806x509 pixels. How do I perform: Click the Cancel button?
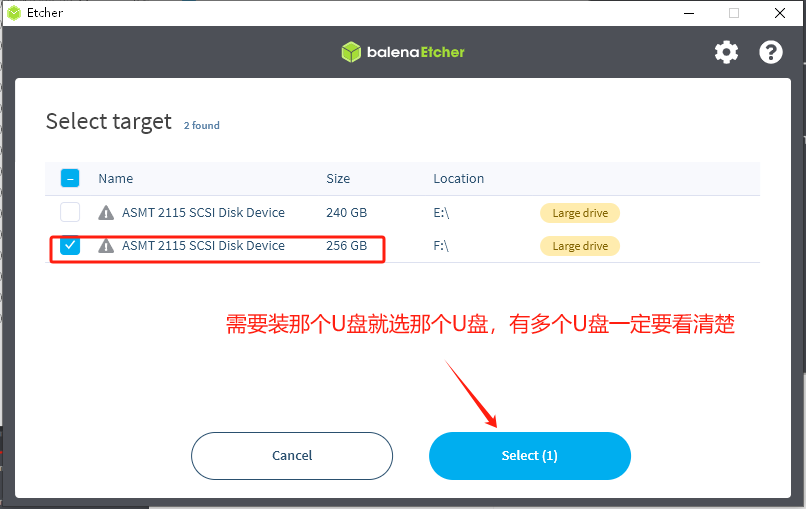point(292,456)
